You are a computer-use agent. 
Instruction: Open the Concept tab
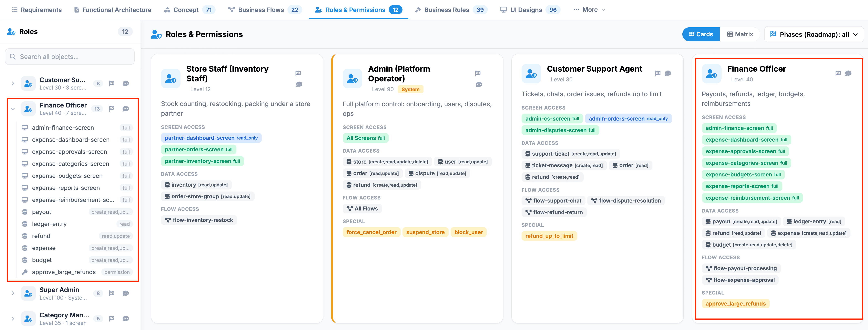click(190, 10)
